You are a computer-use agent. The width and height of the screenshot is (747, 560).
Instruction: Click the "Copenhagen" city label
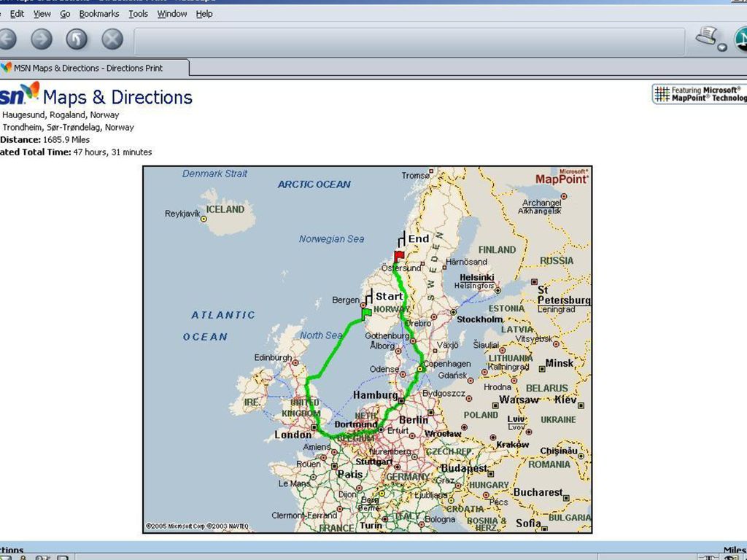[x=447, y=364]
